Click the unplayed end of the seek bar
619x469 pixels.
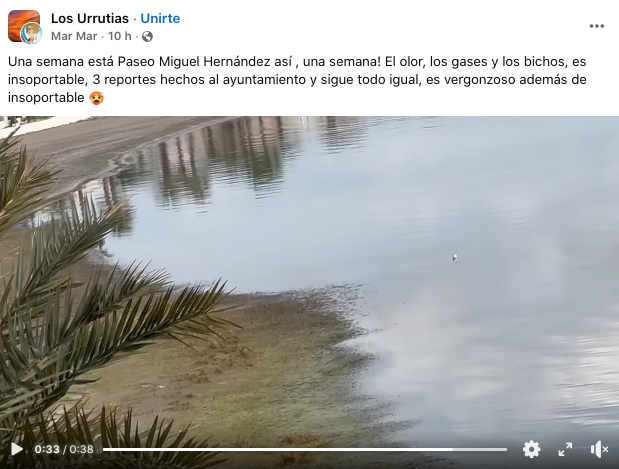(480, 449)
